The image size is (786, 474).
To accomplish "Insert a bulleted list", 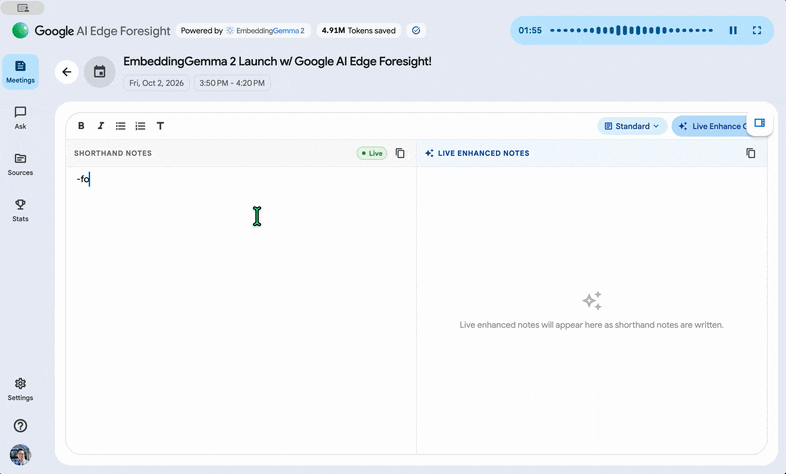I will click(x=120, y=126).
